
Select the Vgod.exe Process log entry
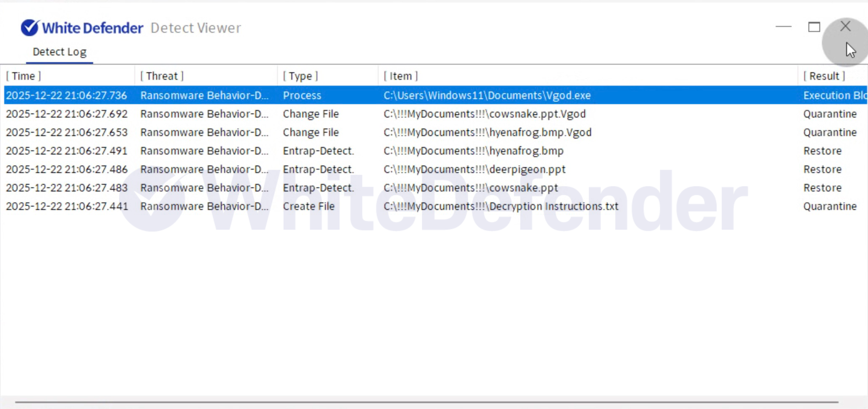pyautogui.click(x=487, y=95)
